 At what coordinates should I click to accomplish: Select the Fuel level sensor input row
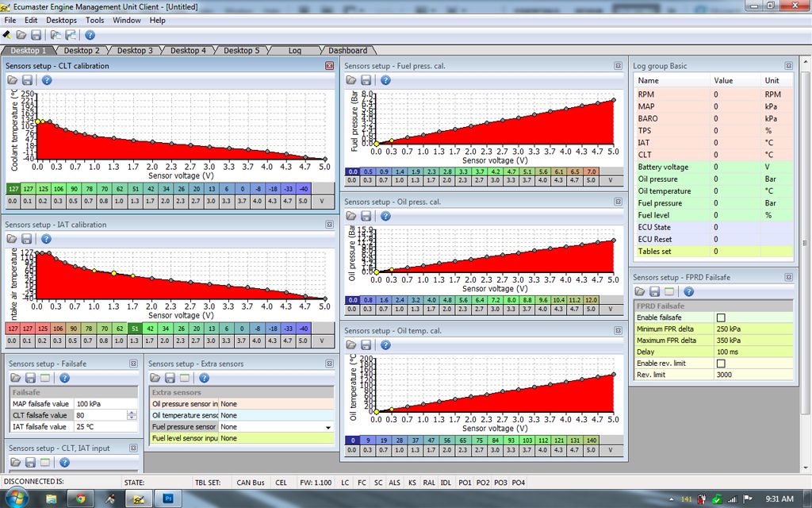[242, 438]
